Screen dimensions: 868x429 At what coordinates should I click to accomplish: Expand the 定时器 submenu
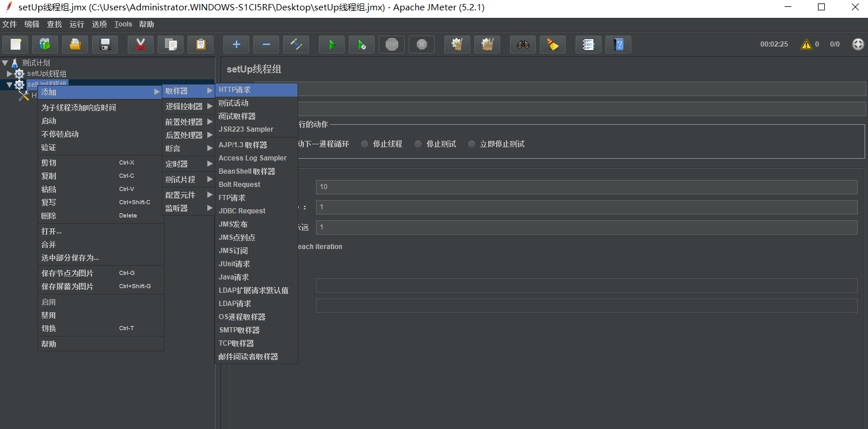pyautogui.click(x=189, y=164)
